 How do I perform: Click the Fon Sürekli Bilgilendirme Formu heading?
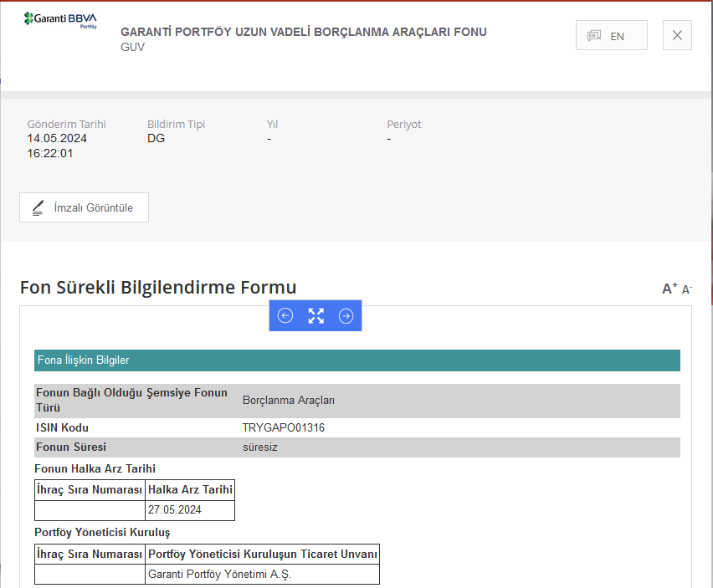click(158, 287)
